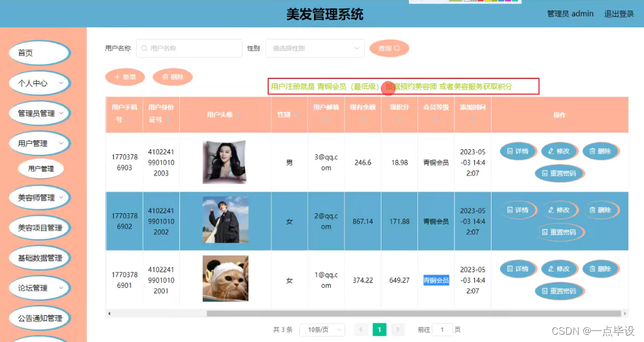644x342 pixels.
Task: Click 重置密码 for user 17703786903
Action: pos(559,173)
